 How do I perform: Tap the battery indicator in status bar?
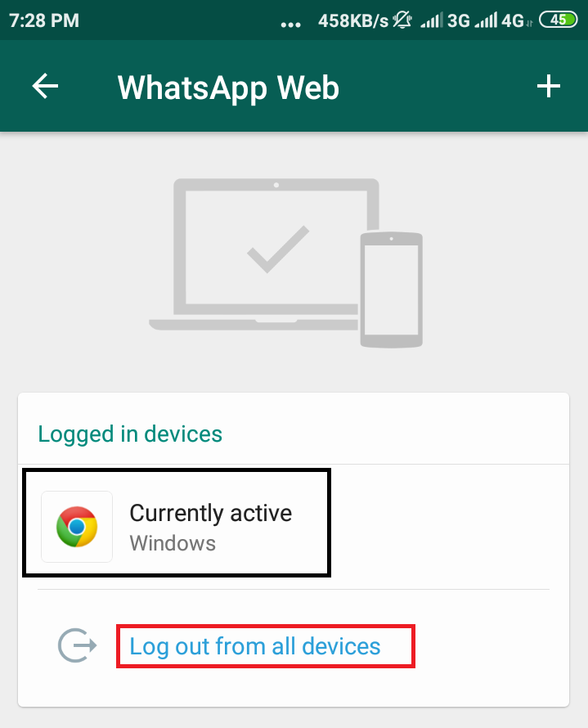tap(559, 20)
